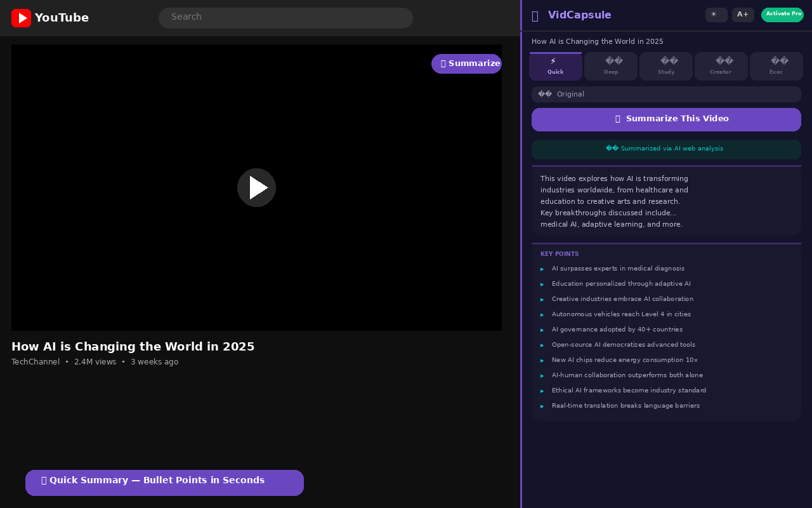This screenshot has height=508, width=812.
Task: Click the video title in VidCapsule panel
Action: click(x=598, y=42)
